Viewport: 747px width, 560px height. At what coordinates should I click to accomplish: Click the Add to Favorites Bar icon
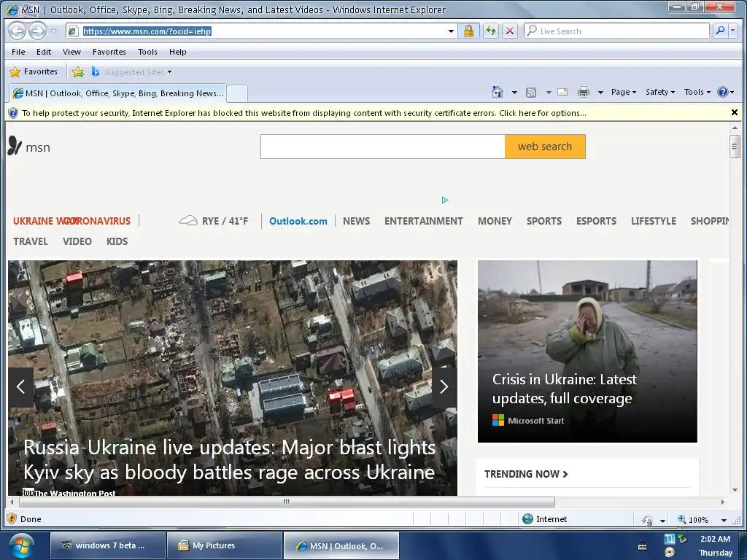[x=77, y=72]
